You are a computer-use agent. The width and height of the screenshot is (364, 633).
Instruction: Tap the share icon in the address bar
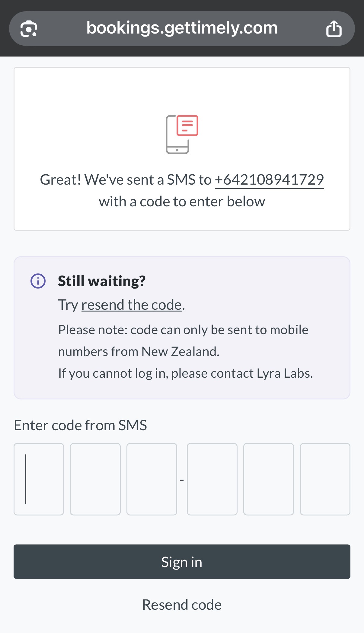click(x=334, y=29)
